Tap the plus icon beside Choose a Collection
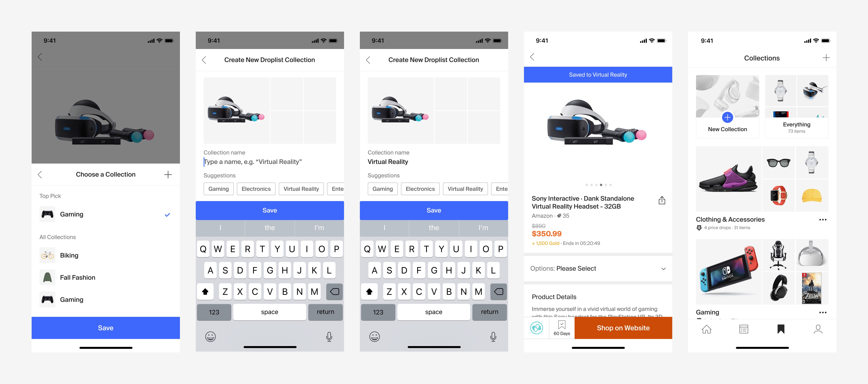This screenshot has height=384, width=868. 168,174
